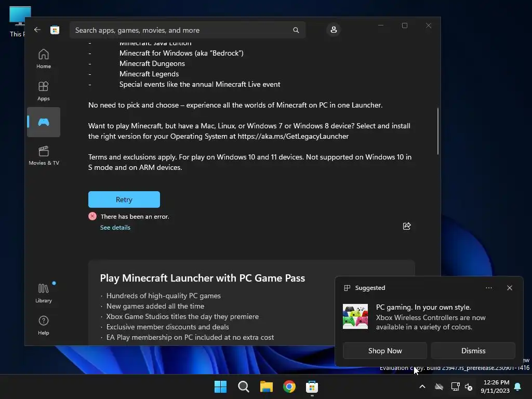This screenshot has height=399, width=532.
Task: Click the Xbox controllers thumbnail
Action: point(355,316)
